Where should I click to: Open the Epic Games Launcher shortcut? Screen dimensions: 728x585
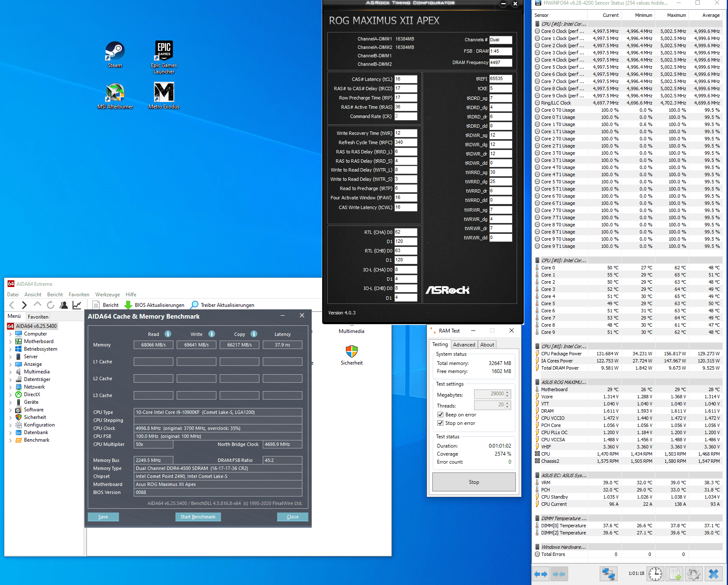[164, 57]
